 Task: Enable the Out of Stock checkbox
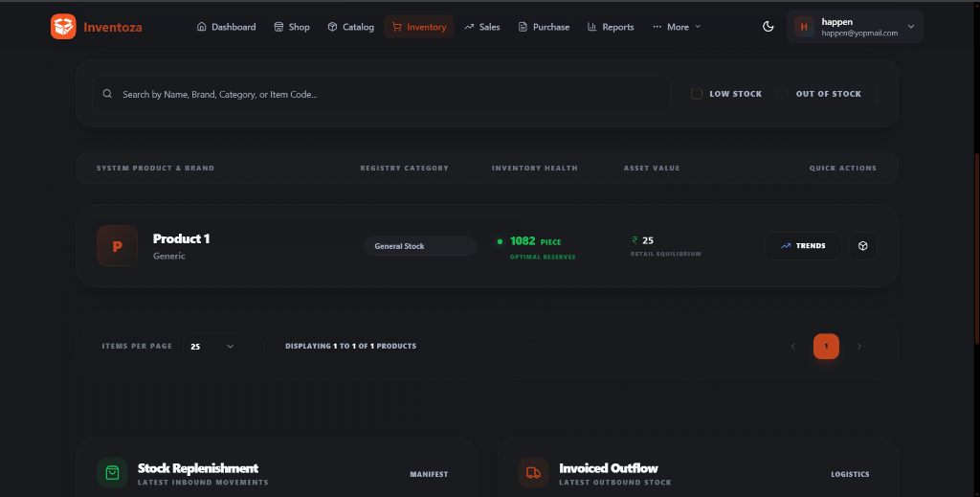(783, 94)
